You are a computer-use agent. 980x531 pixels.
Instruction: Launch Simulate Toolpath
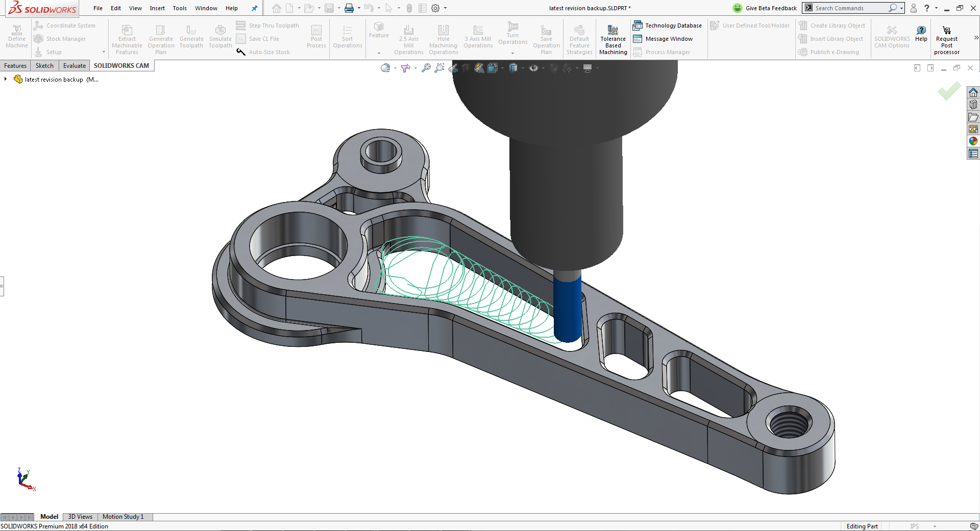(220, 35)
